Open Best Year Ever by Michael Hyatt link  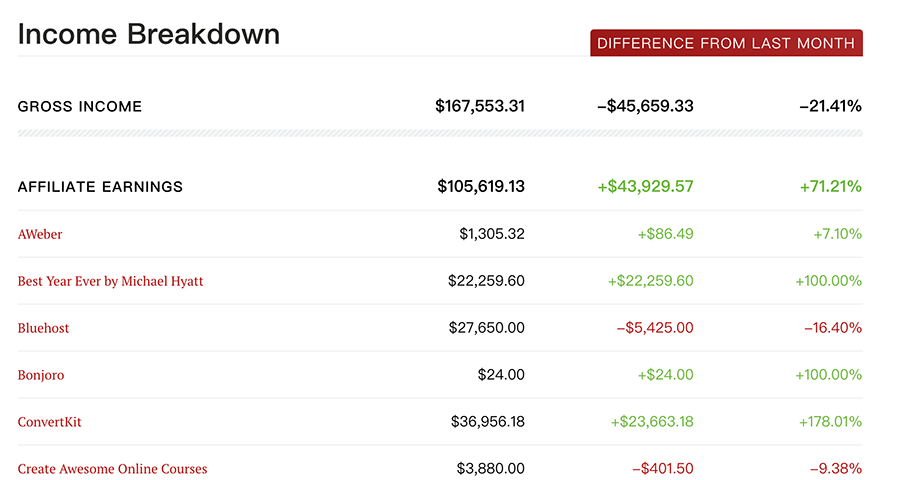pyautogui.click(x=110, y=281)
